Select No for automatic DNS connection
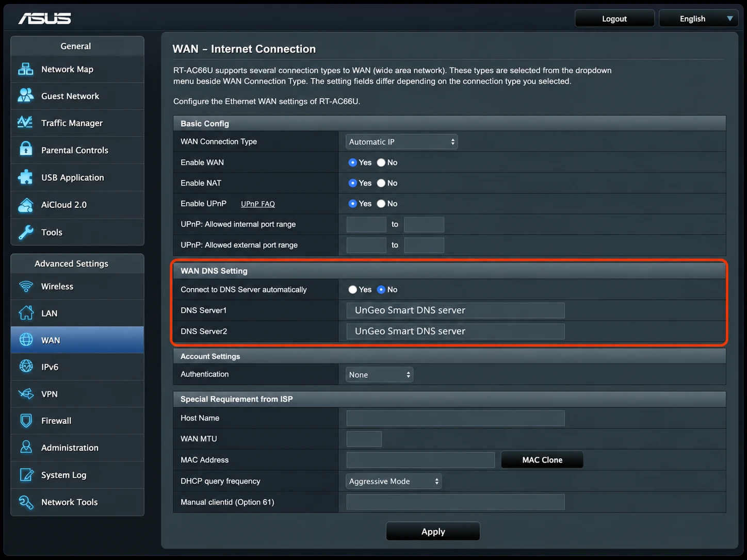 (x=381, y=290)
